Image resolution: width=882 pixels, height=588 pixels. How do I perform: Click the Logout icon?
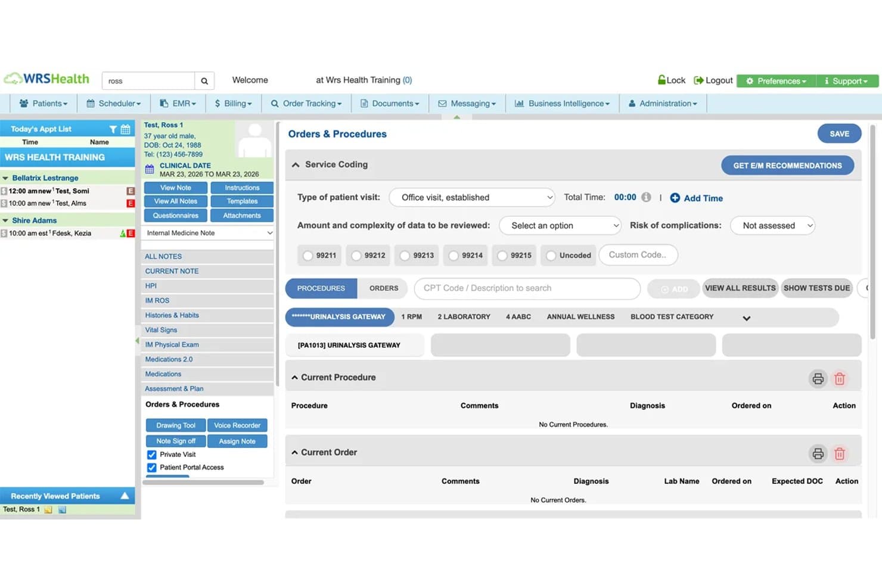(x=698, y=80)
